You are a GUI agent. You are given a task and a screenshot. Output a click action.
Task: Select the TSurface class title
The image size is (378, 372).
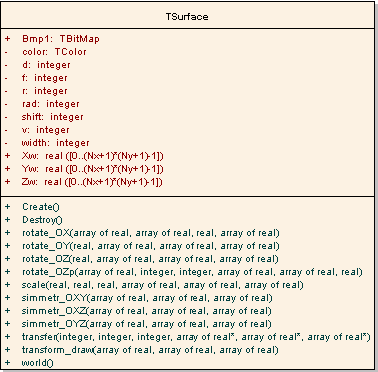pyautogui.click(x=187, y=17)
